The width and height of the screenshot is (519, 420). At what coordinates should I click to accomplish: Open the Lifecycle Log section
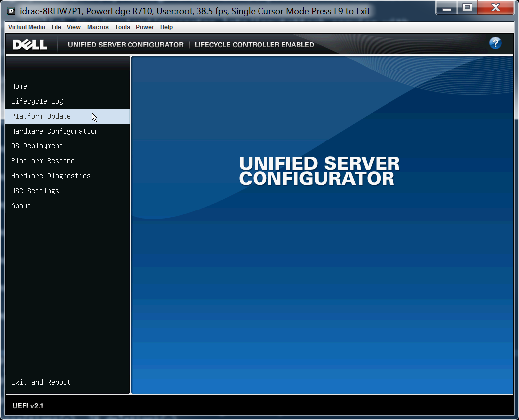pyautogui.click(x=36, y=101)
